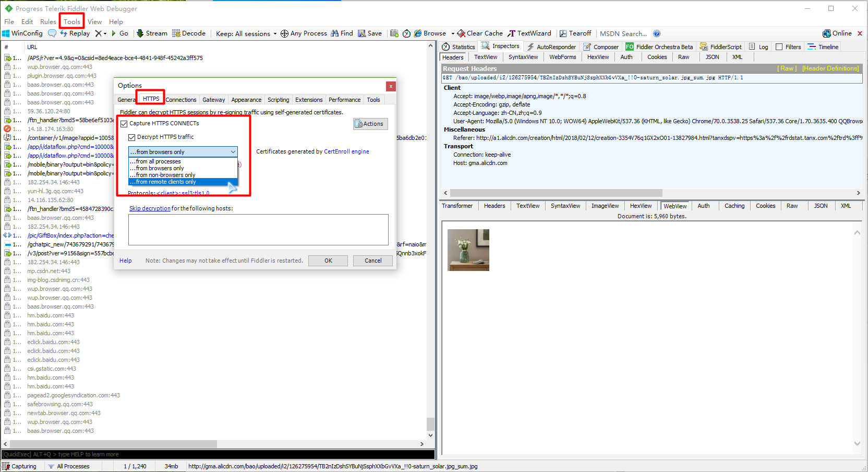Viewport: 868px width, 472px height.
Task: Open the ImageView response tab
Action: point(605,206)
